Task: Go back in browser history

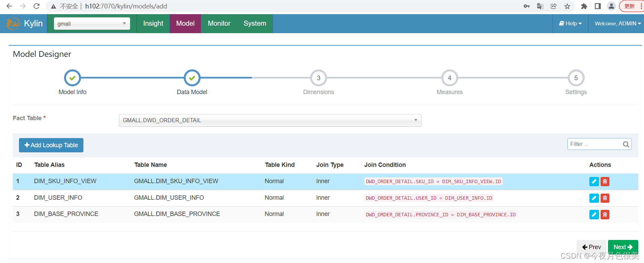Action: [x=9, y=6]
